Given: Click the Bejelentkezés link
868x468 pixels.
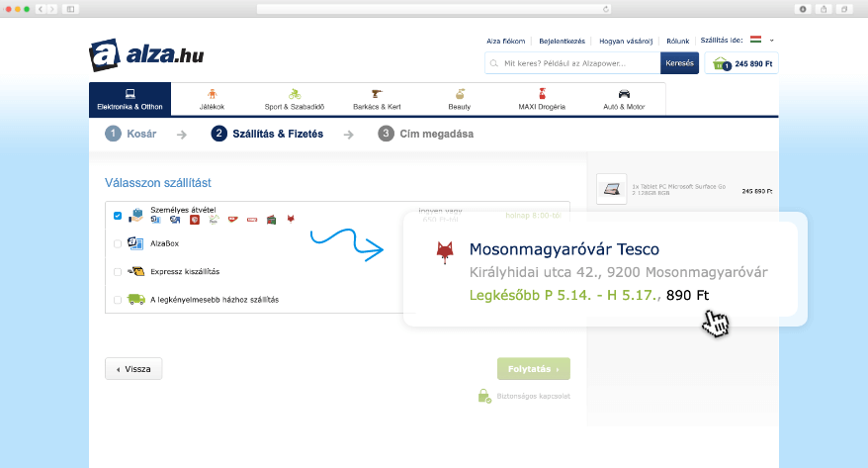Looking at the screenshot, I should click(562, 41).
